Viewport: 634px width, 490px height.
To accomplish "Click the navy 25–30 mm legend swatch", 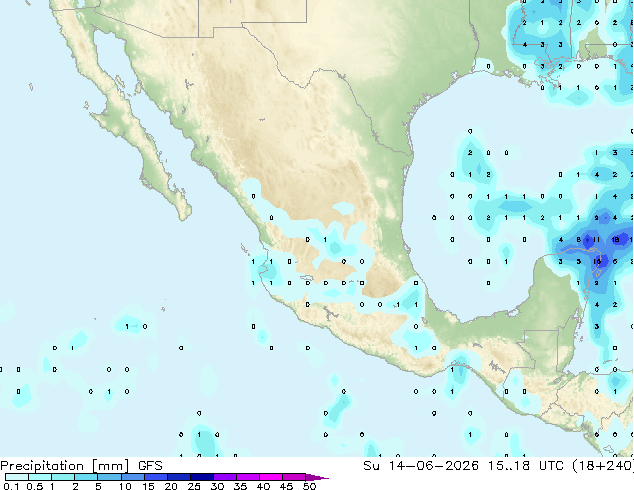I will 202,477.
